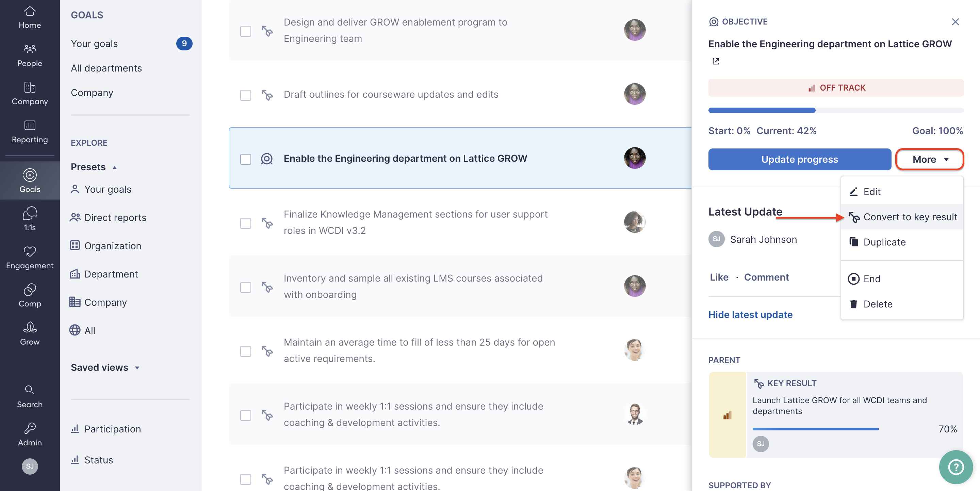Click key result icon beside Draft outlines row

[267, 94]
